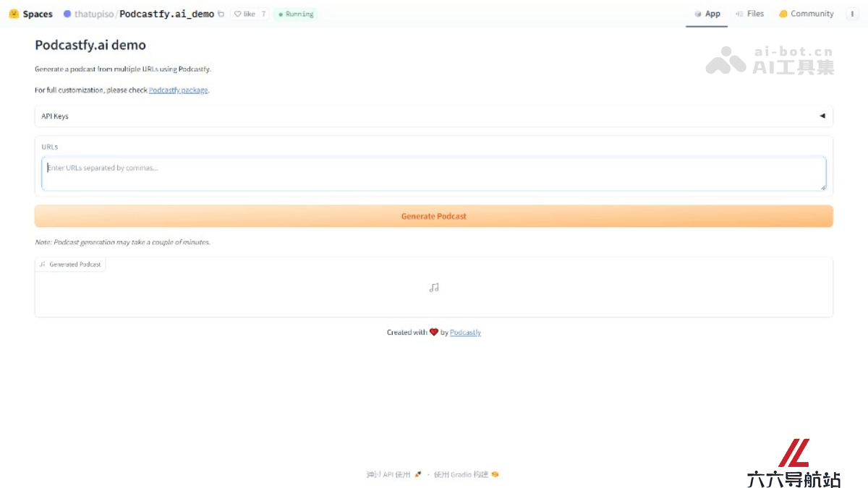This screenshot has height=488, width=868.
Task: Click the like heart button
Action: [x=244, y=14]
